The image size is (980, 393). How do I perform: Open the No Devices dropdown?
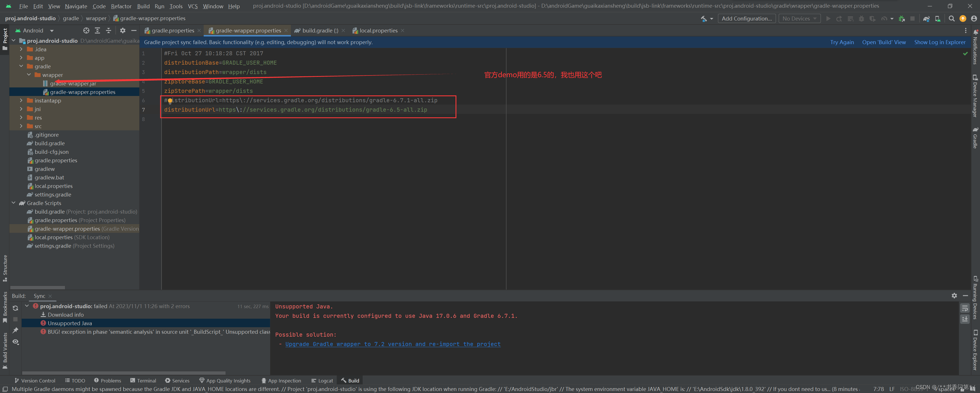pos(799,19)
